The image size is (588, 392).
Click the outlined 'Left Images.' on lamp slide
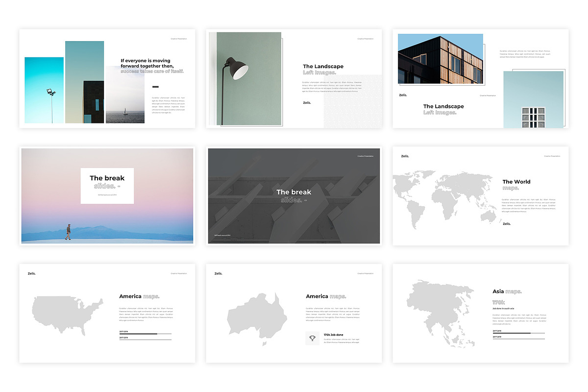pyautogui.click(x=319, y=73)
